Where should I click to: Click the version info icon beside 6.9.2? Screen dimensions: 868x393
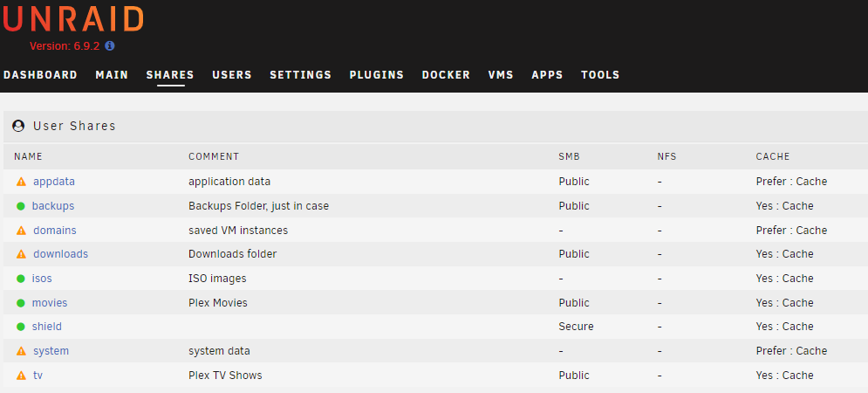110,46
